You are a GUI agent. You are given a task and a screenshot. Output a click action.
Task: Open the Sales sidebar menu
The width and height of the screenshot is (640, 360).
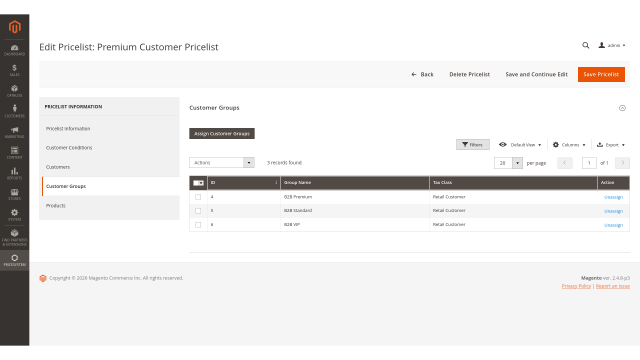pos(15,71)
